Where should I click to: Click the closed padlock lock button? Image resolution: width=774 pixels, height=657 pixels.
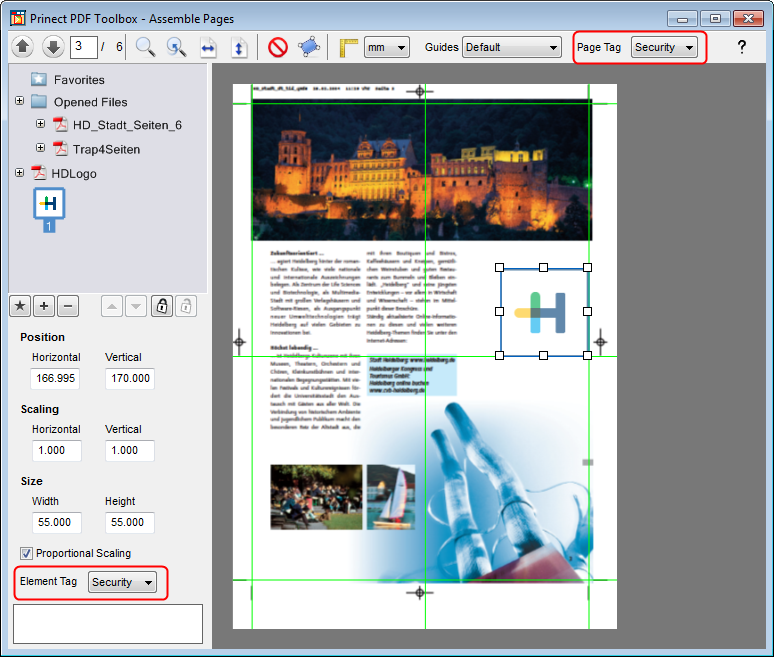point(161,306)
